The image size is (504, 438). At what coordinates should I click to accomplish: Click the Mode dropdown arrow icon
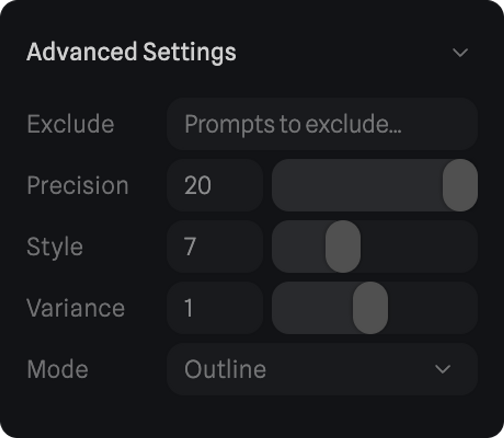tap(443, 369)
